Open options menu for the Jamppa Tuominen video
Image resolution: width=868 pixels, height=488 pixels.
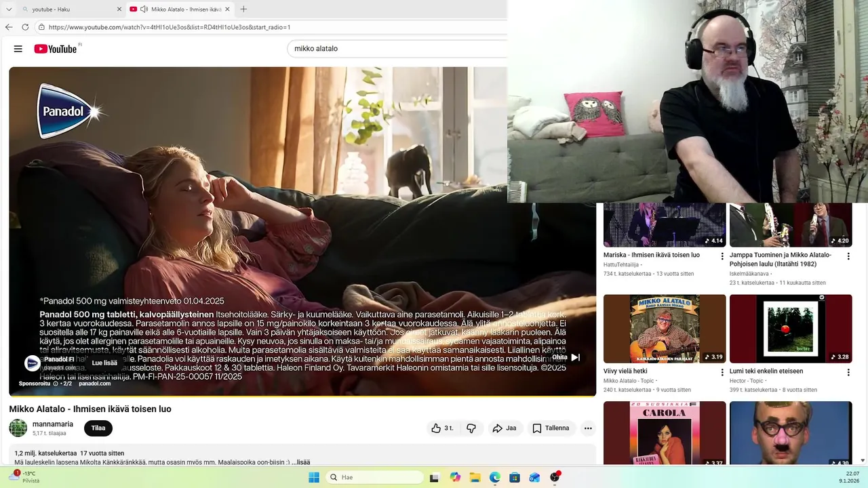848,256
